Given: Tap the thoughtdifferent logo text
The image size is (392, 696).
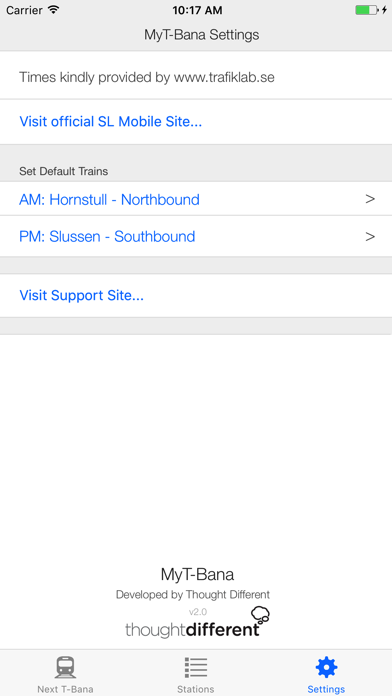Looking at the screenshot, I should point(192,629).
